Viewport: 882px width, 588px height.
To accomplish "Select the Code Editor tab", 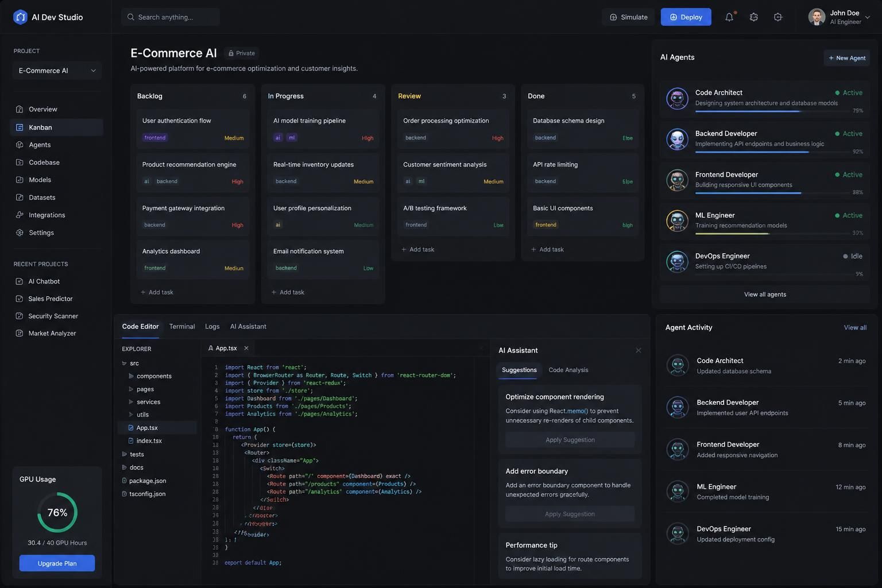I will (x=140, y=326).
